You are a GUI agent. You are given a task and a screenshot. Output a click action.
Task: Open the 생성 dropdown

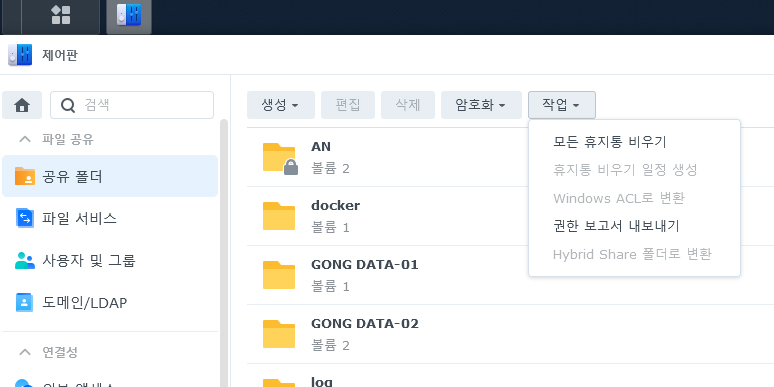pos(281,105)
